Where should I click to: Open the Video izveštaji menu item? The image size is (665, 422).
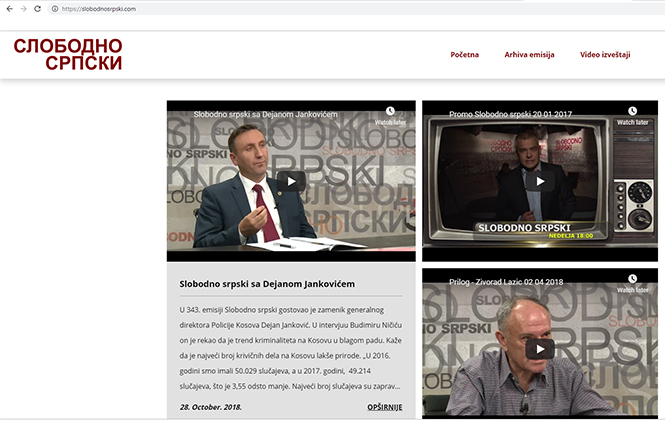605,54
